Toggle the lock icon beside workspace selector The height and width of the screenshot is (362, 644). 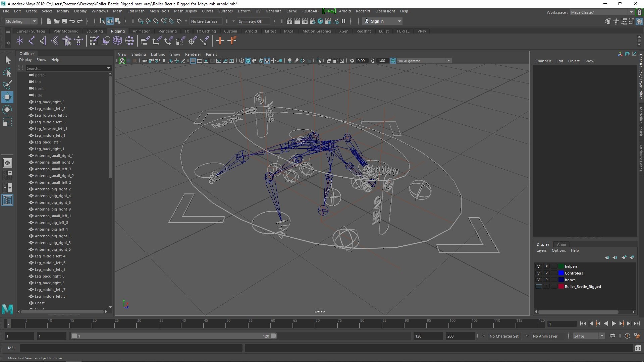[639, 12]
